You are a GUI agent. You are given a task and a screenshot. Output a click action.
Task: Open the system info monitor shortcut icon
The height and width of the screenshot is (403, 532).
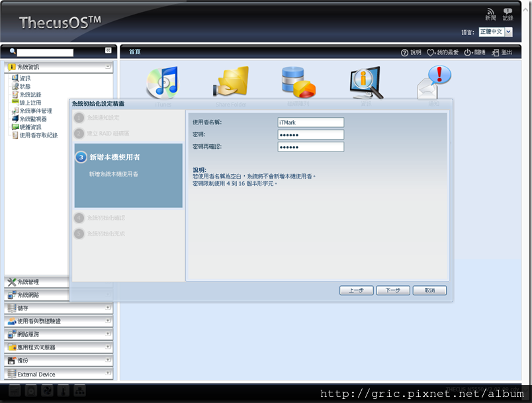click(x=367, y=83)
